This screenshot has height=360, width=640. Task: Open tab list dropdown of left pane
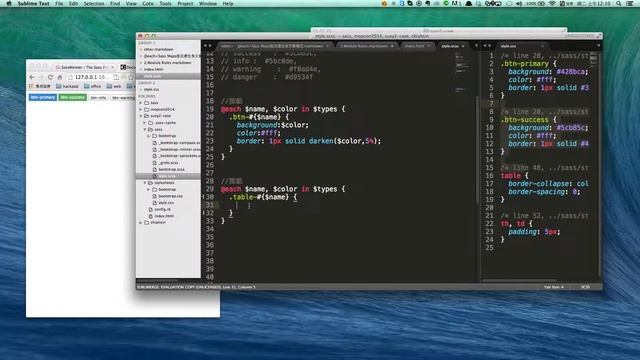pos(476,46)
